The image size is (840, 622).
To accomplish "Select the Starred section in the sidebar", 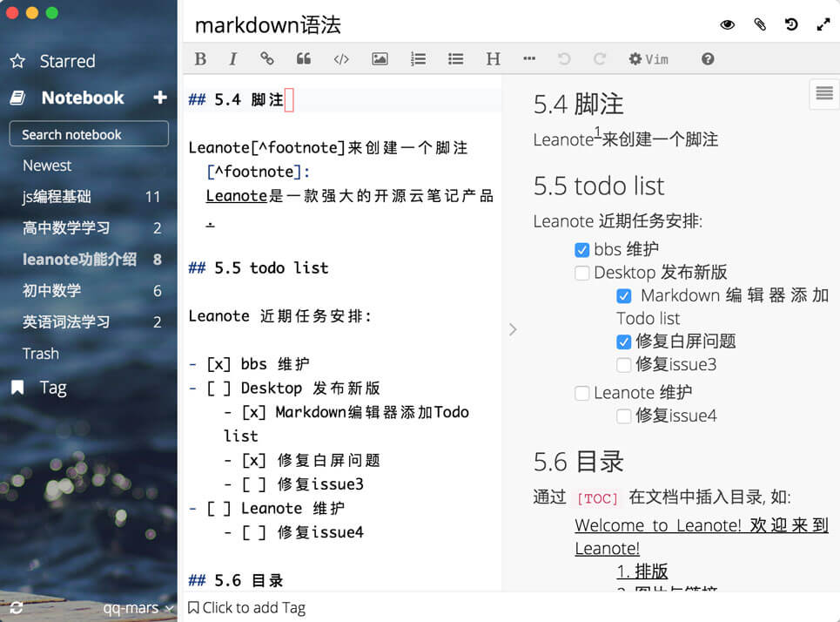I will tap(66, 61).
